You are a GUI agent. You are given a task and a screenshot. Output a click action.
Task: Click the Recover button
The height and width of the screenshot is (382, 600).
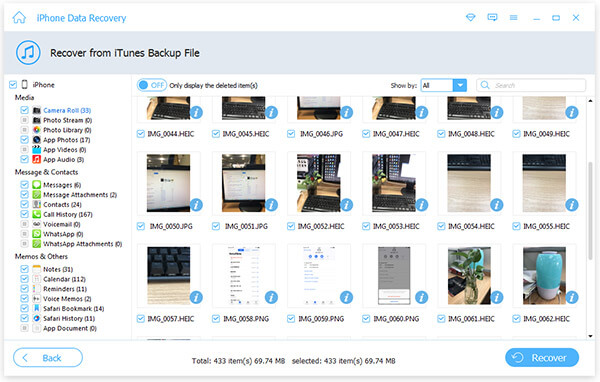542,358
